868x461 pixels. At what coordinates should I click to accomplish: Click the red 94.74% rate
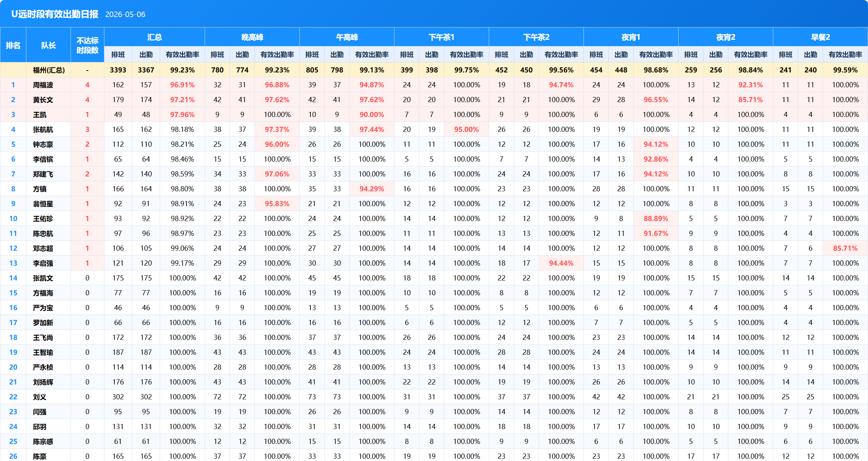[561, 85]
